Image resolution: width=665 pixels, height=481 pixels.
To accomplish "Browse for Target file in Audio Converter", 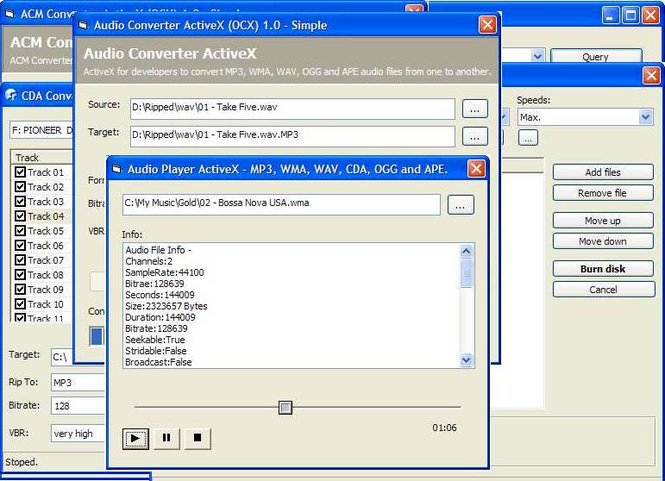I will [x=475, y=137].
